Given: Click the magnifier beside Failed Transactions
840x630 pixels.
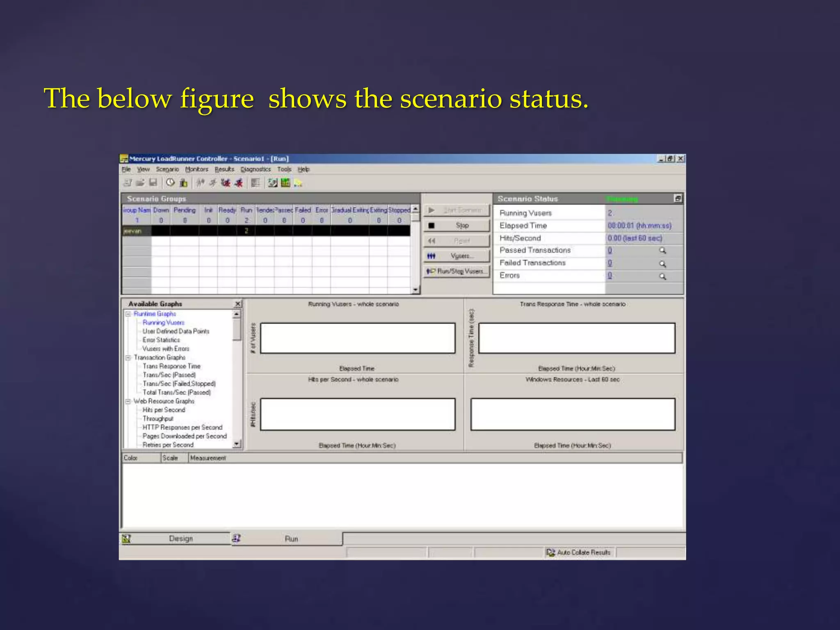Looking at the screenshot, I should [662, 263].
